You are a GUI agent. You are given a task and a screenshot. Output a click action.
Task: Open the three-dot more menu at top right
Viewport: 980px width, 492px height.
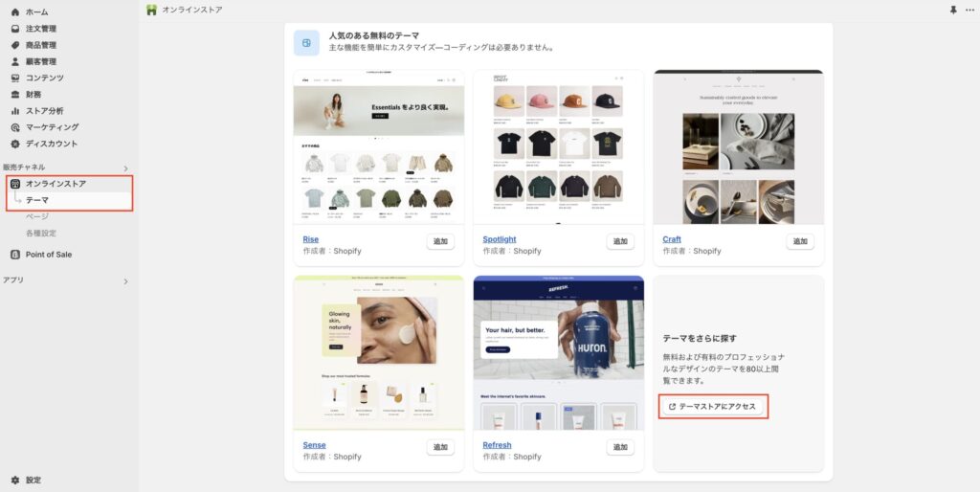pyautogui.click(x=969, y=10)
